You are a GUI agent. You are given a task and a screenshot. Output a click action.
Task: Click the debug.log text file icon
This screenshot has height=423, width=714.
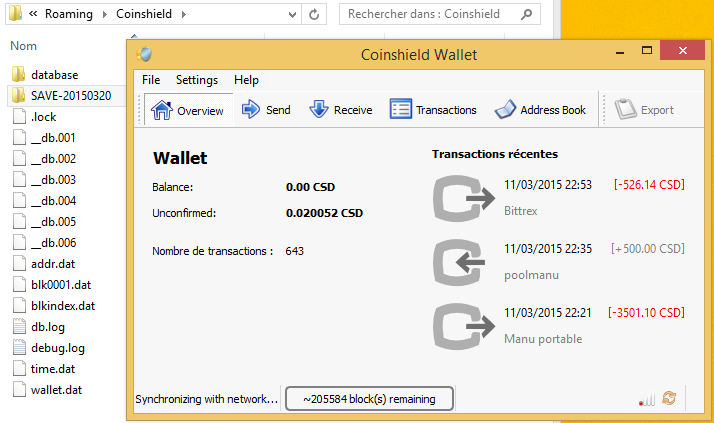click(x=19, y=347)
